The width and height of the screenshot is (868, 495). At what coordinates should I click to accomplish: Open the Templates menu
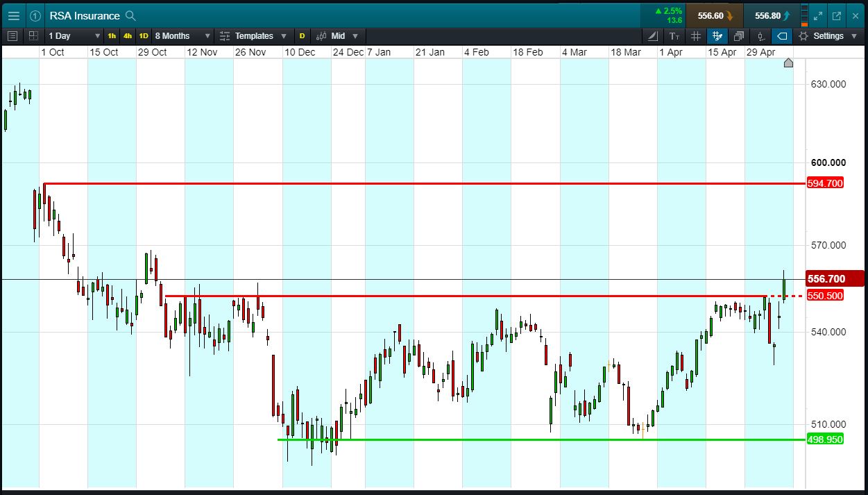[x=253, y=36]
